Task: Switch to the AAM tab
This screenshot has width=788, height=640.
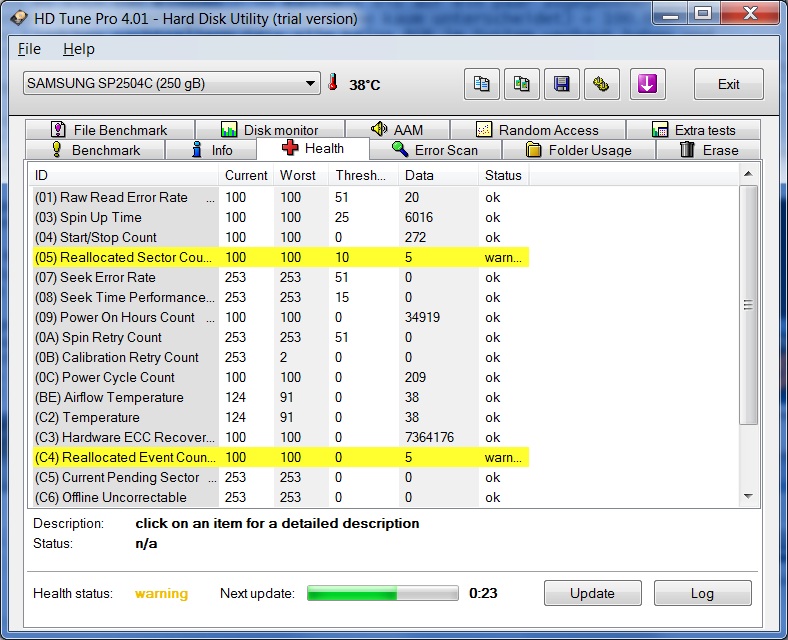Action: point(398,130)
